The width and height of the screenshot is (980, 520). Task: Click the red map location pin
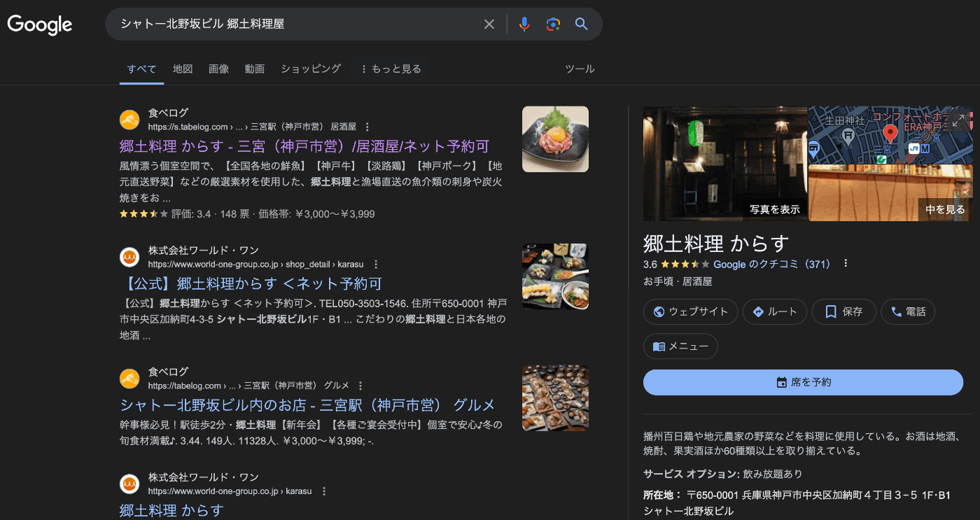pyautogui.click(x=890, y=133)
